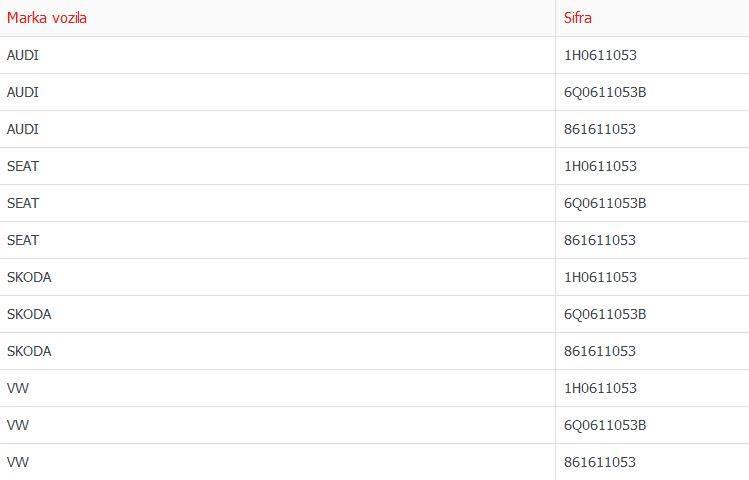Select AUDI cell beside code 6Q0611053B

tap(23, 92)
